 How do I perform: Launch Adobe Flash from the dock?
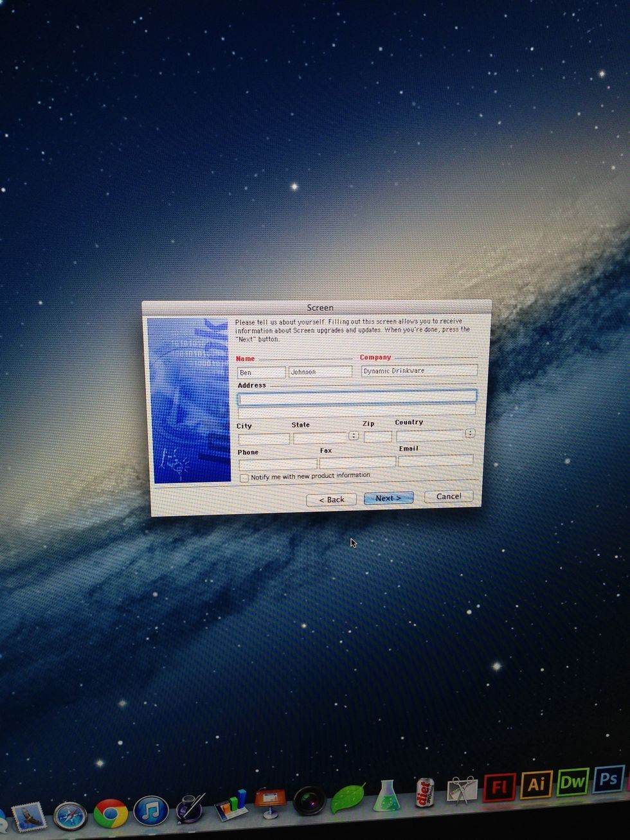[500, 787]
